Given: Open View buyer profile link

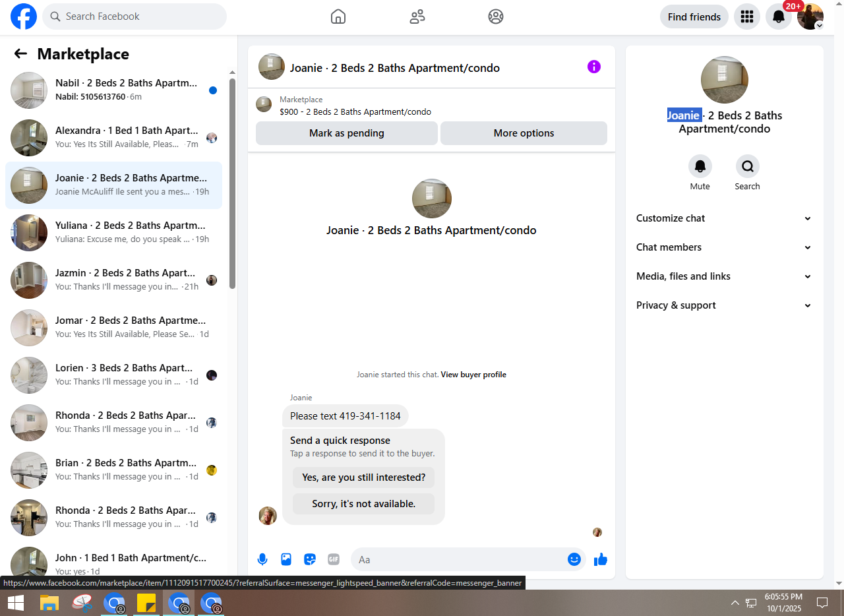Looking at the screenshot, I should pyautogui.click(x=473, y=375).
